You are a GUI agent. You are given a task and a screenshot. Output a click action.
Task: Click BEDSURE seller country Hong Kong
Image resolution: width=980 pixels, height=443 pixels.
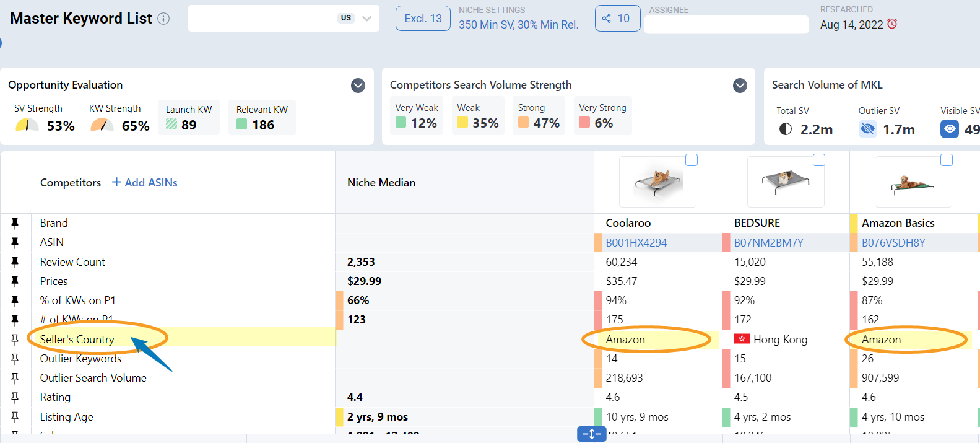[781, 340]
